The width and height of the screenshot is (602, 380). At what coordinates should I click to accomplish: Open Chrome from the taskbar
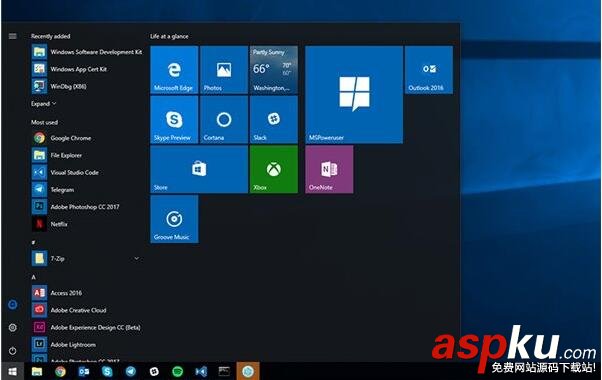[60, 372]
